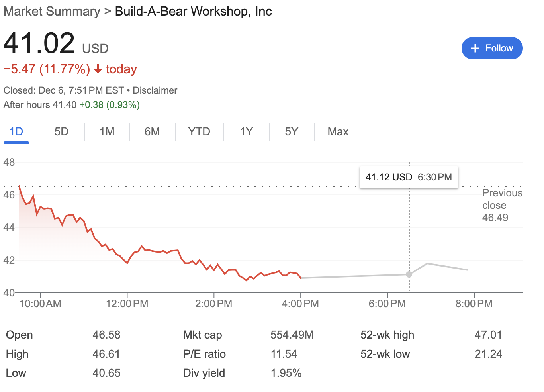Click the 41.12 USD tooltip box
Viewport: 544px width, 392px height.
[x=409, y=177]
